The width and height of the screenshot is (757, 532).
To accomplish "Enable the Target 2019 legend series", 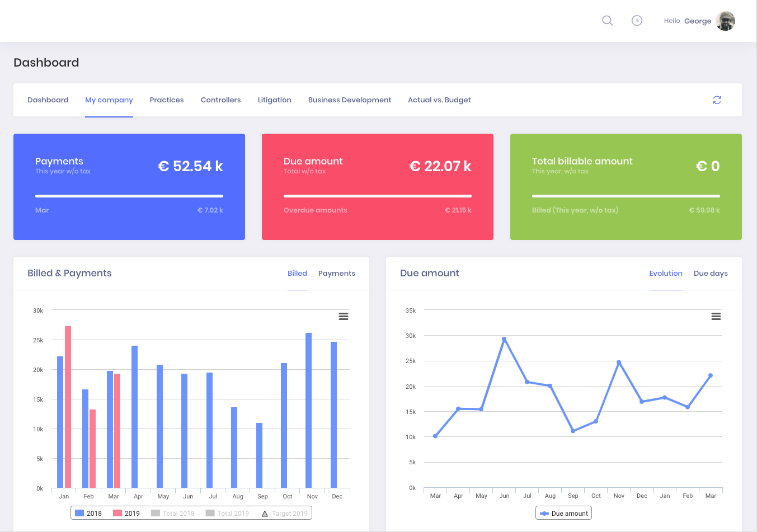I will click(x=284, y=513).
